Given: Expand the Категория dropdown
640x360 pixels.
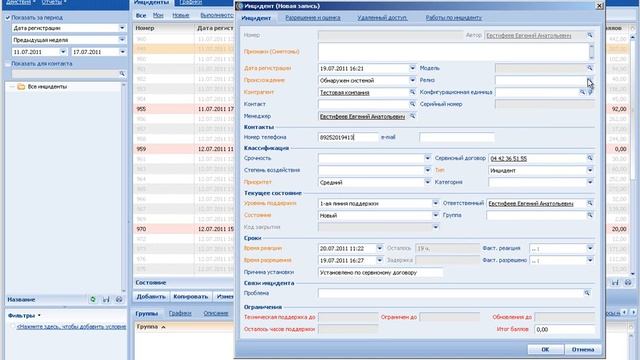Looking at the screenshot, I should point(590,182).
